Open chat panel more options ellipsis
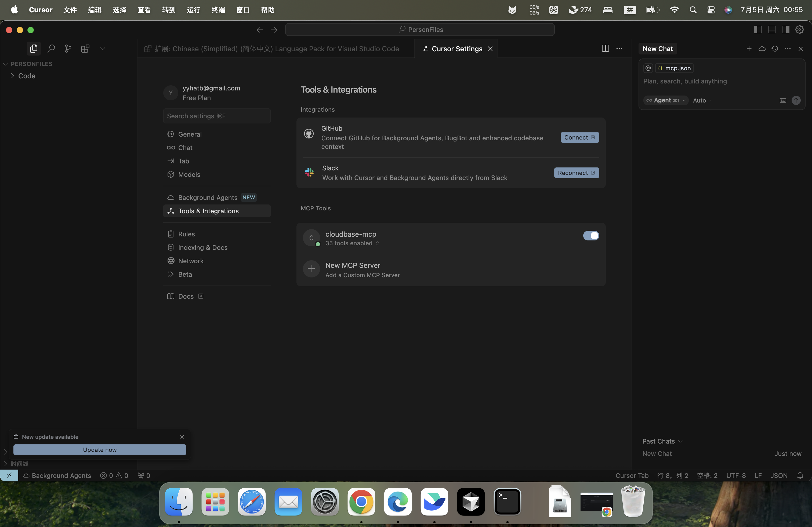The height and width of the screenshot is (527, 812). 788,49
